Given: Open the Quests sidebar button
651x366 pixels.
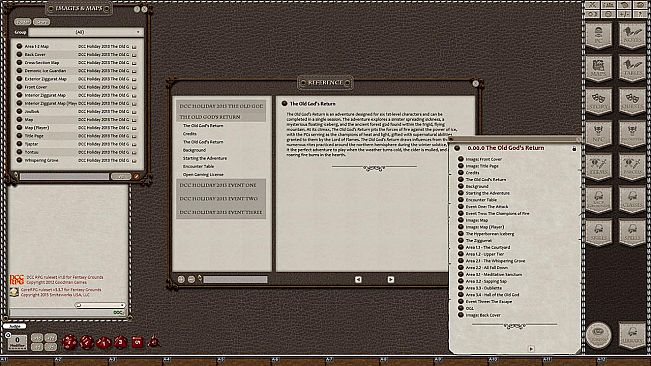Looking at the screenshot, I should click(632, 102).
